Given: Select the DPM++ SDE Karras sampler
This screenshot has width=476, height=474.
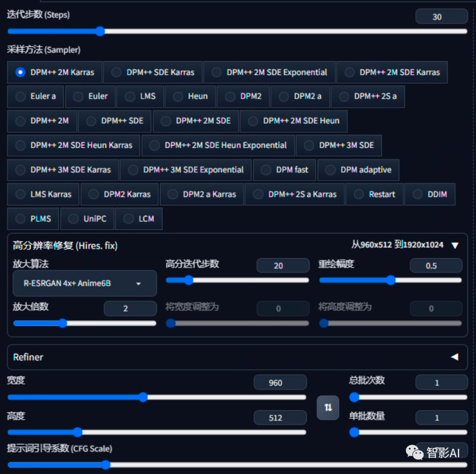Looking at the screenshot, I should coord(152,72).
